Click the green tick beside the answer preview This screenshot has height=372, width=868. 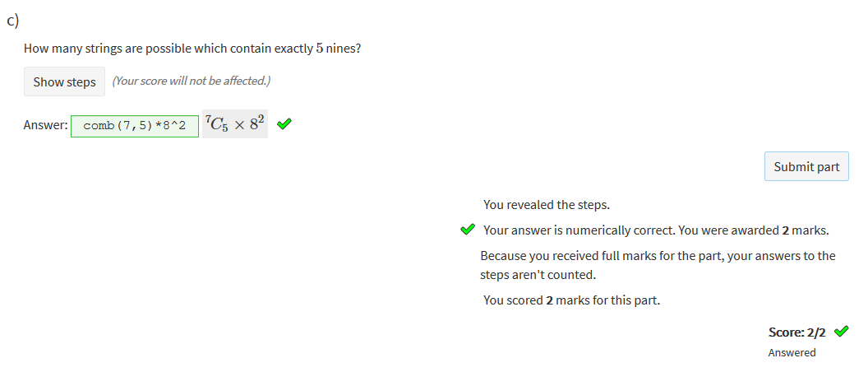click(284, 125)
